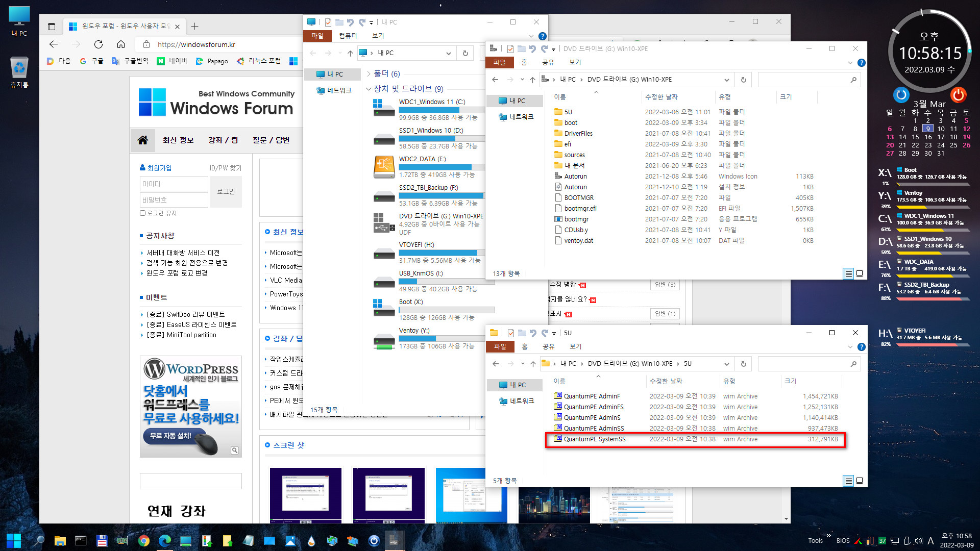
Task: Open Papago bookmark
Action: point(212,61)
